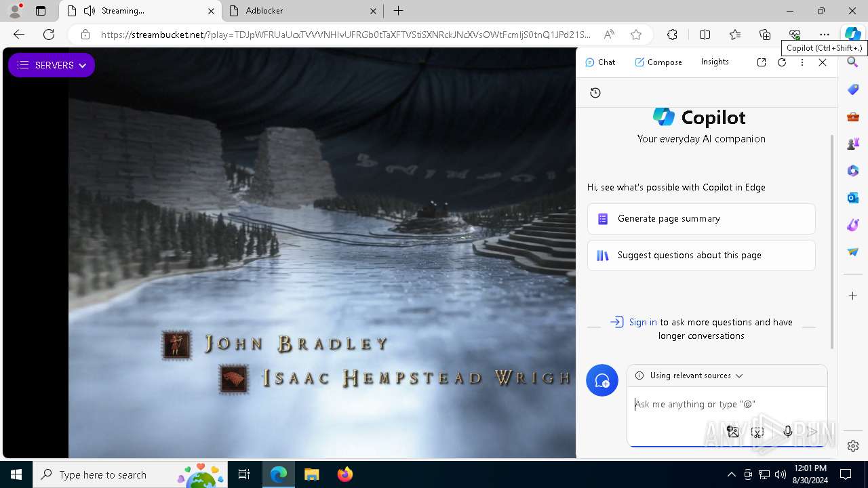Click the taskbar search box
Image resolution: width=868 pixels, height=488 pixels.
[x=130, y=474]
